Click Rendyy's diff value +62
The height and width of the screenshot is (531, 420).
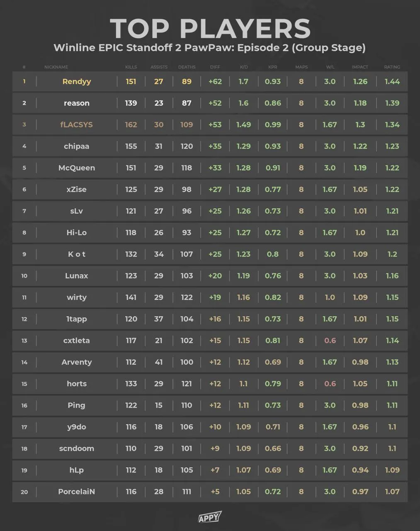tap(215, 82)
